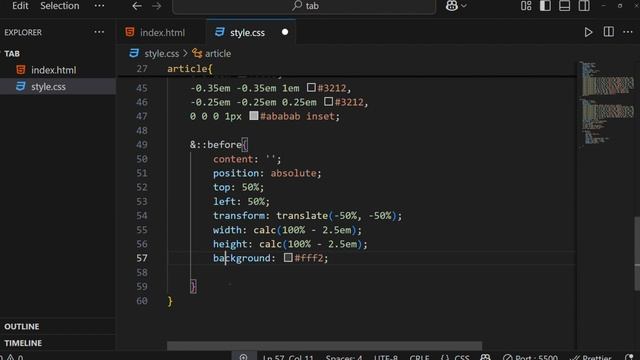Open color picker for #3212 on line 46
640x360 pixels.
(x=329, y=102)
